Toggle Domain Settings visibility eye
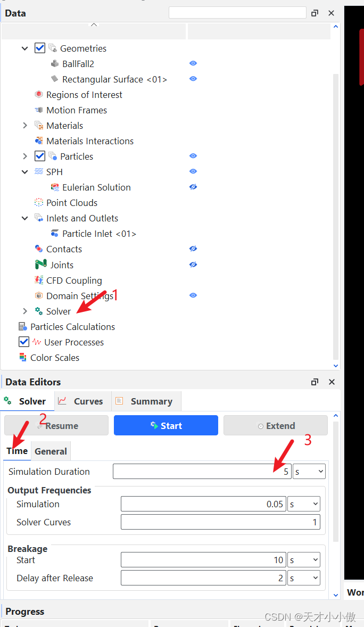 (193, 295)
